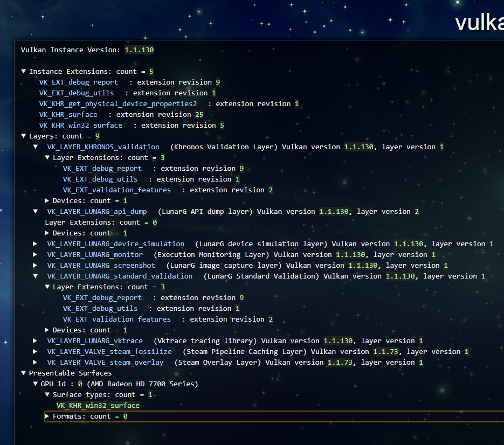Expand VK_LAYER_VALVE_steam_fossilize details
This screenshot has width=504, height=445.
coord(35,351)
